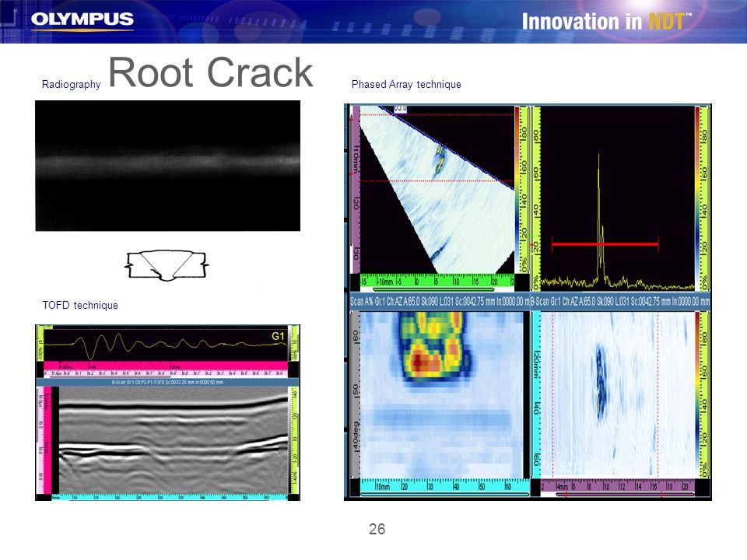
Task: Click the TOFD 'B-Scan Gr:1 Ch:P2-P1-TOFD' title bar
Action: (x=167, y=382)
